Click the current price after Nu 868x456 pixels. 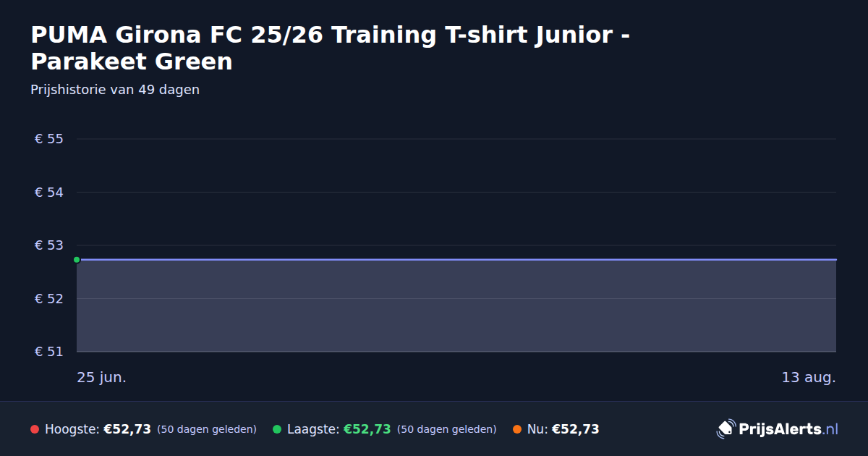click(x=576, y=429)
